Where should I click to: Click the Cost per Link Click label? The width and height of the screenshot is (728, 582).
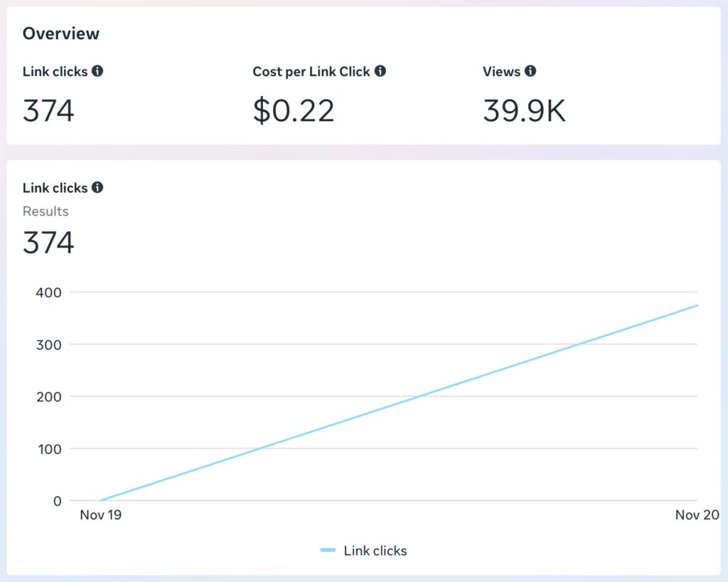311,72
